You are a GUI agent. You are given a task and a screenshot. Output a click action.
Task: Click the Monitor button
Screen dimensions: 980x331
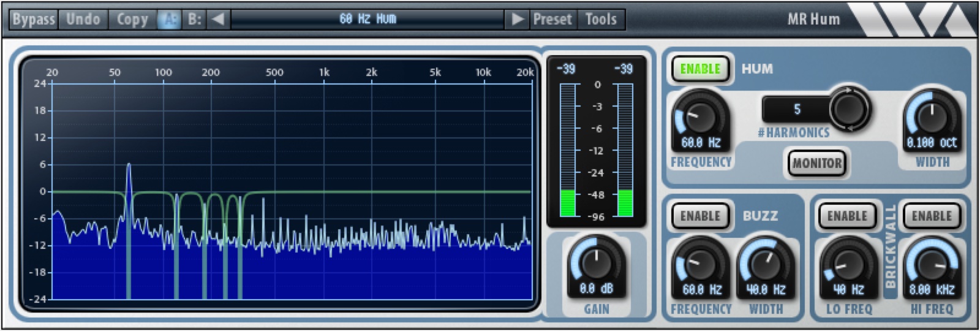pos(816,163)
